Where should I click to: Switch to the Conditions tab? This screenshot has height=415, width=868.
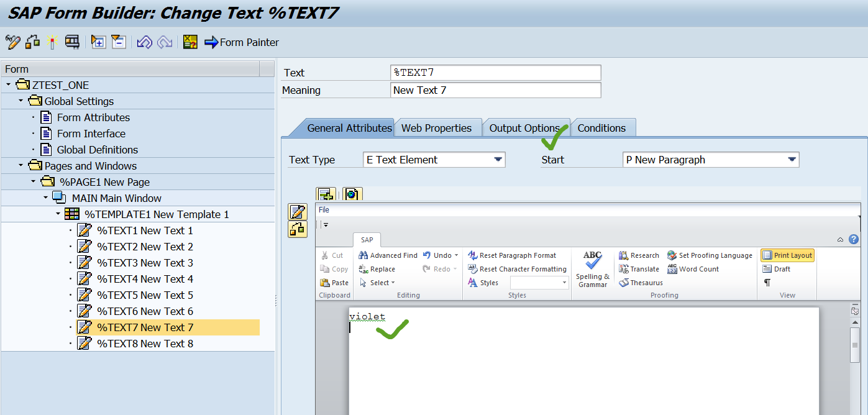point(603,127)
